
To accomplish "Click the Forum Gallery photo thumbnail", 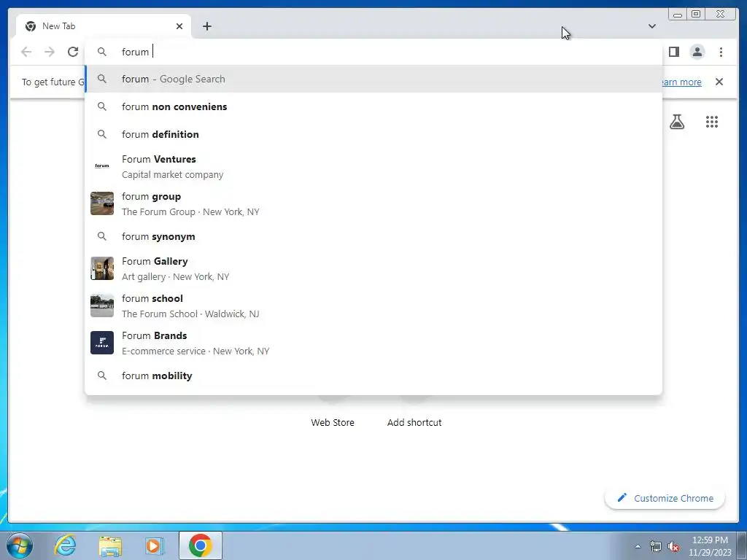I will (102, 268).
